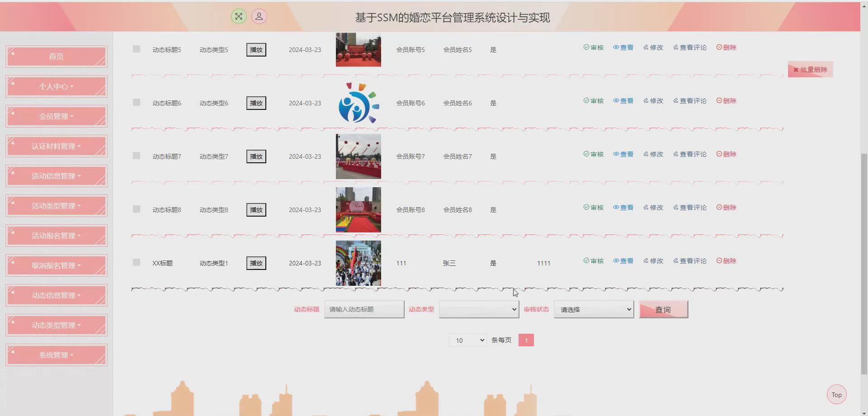
Task: Click 播放 button for 动态标题7
Action: [x=256, y=156]
